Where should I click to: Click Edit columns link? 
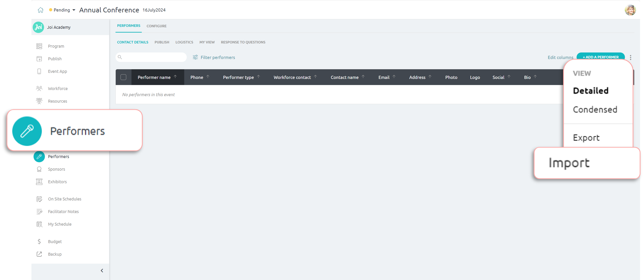tap(560, 57)
